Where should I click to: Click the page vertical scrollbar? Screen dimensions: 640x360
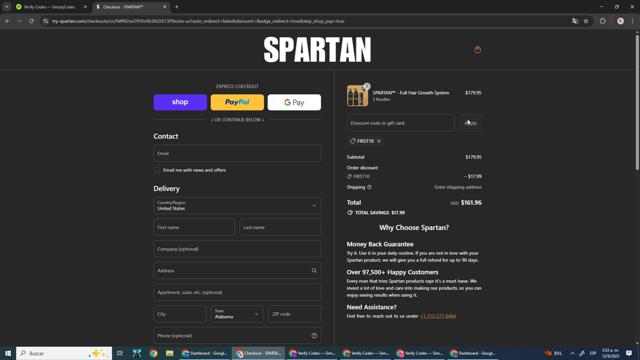click(x=637, y=102)
